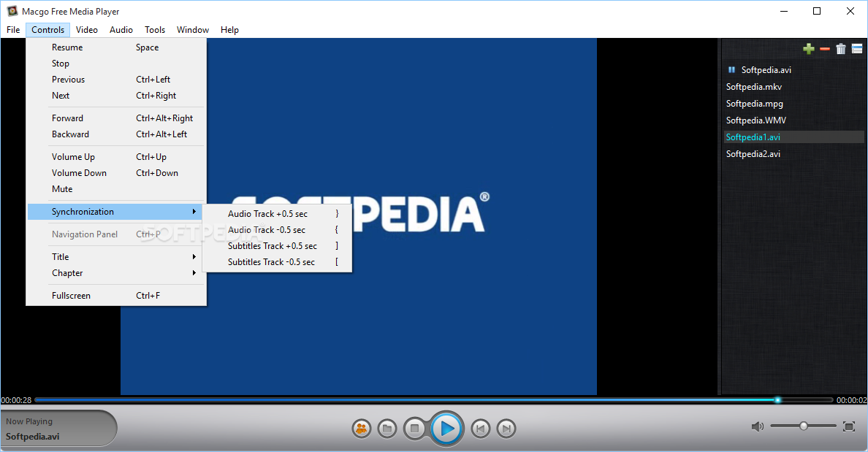Select Subtitles Track -0.5 sec
The width and height of the screenshot is (868, 452).
click(278, 261)
